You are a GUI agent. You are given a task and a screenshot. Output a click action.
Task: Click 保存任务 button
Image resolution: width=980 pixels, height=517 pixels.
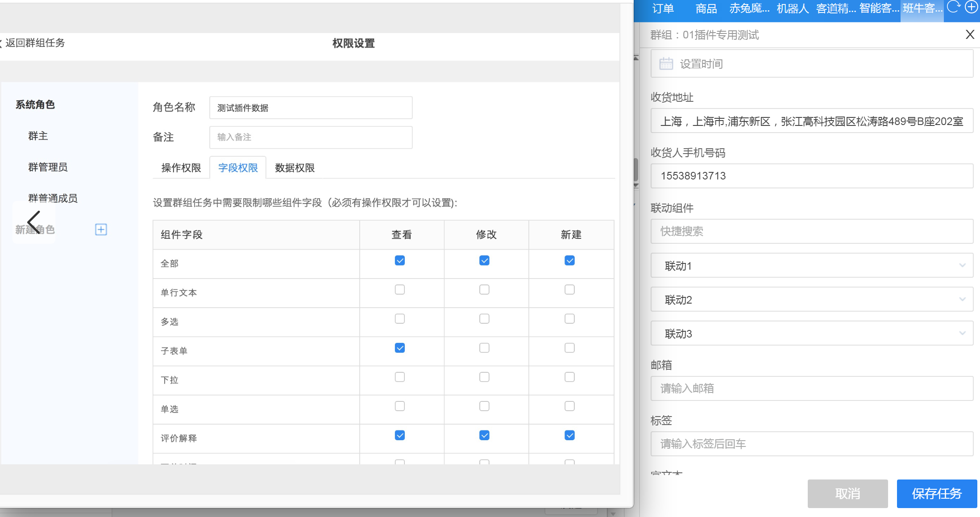(937, 494)
